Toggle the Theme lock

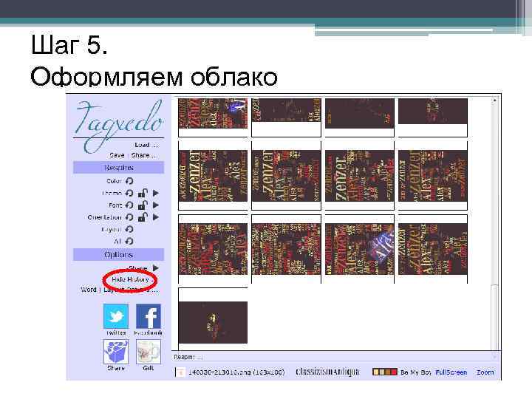click(143, 193)
